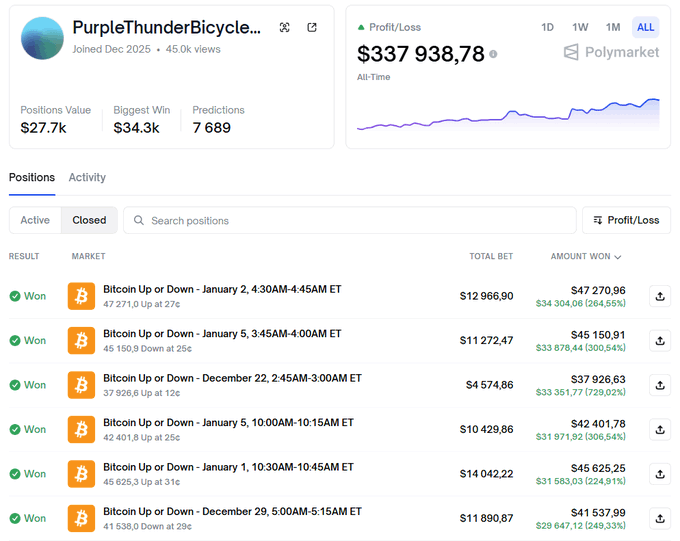Open Bitcoin Up or Down January 2, 4:30AM-4:45AM market
The width and height of the screenshot is (680, 541).
click(222, 289)
